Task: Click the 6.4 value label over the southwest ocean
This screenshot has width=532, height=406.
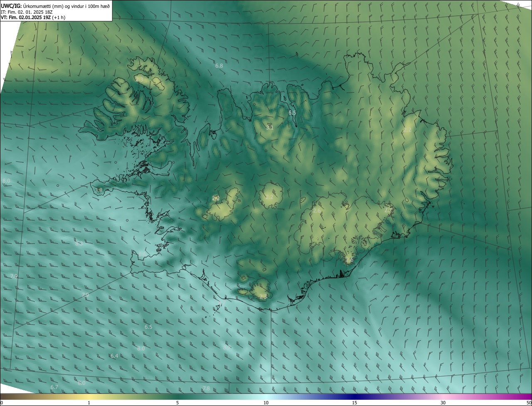Action: pyautogui.click(x=114, y=356)
